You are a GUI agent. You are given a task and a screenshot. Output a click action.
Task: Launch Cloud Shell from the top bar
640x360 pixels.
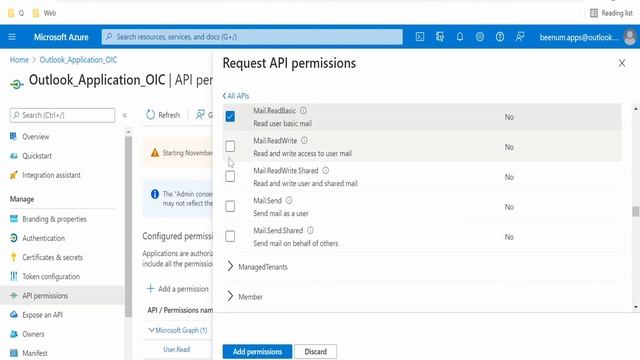(420, 37)
